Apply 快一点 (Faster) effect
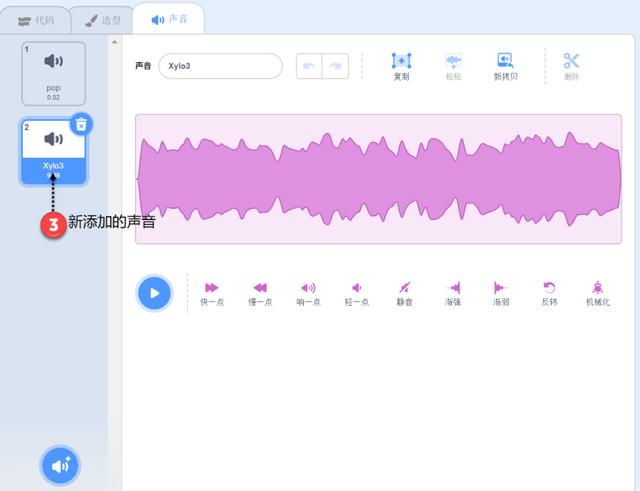 212,294
